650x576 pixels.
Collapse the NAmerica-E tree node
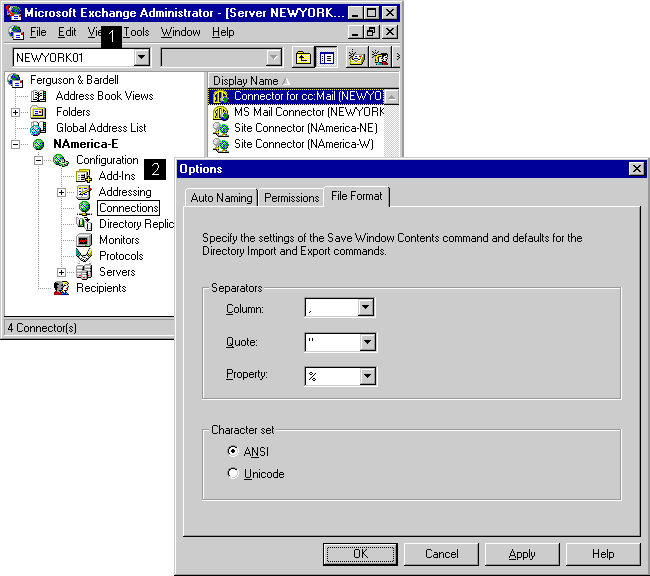pyautogui.click(x=15, y=144)
